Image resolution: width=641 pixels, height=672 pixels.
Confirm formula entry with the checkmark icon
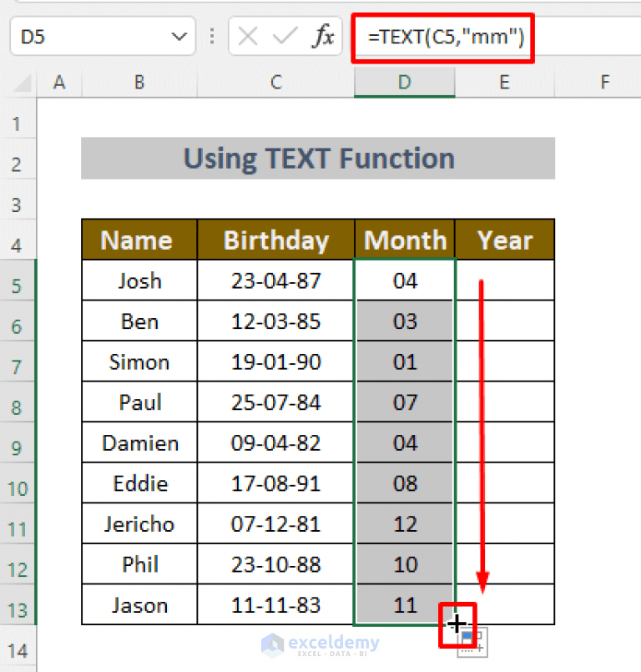285,37
